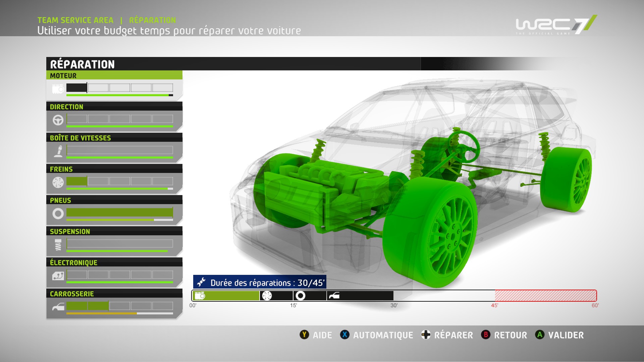Viewport: 644px width, 362px height.
Task: Select the Boîte de vitesses category
Action: click(x=114, y=148)
